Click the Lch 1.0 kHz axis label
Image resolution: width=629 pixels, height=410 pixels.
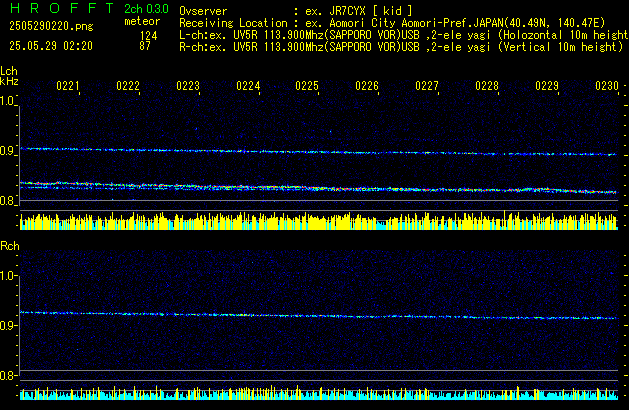point(7,101)
